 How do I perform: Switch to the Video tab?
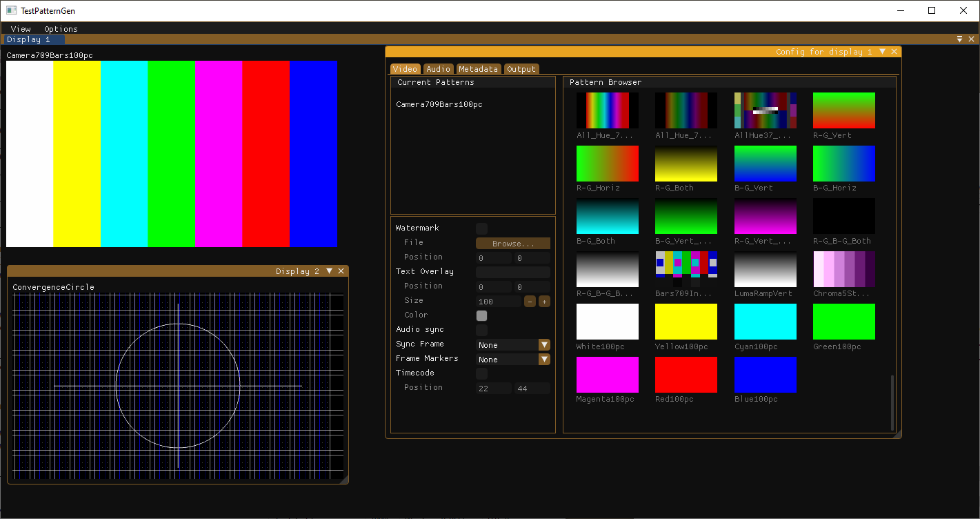point(405,69)
